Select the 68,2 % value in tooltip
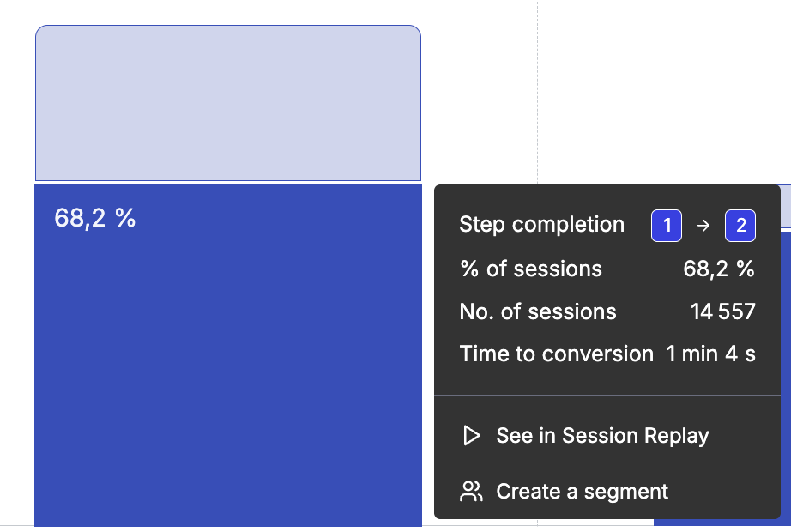 point(719,269)
